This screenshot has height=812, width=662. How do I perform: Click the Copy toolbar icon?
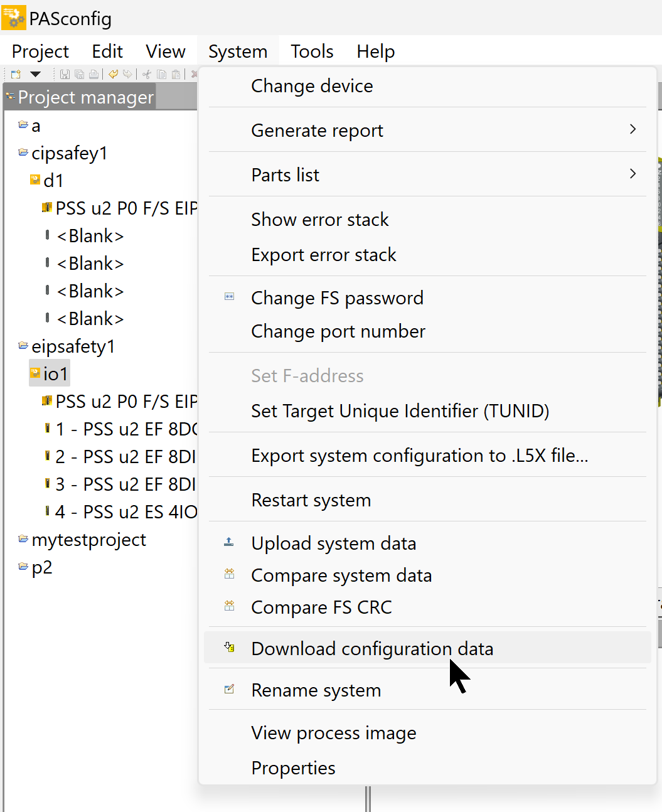[161, 74]
